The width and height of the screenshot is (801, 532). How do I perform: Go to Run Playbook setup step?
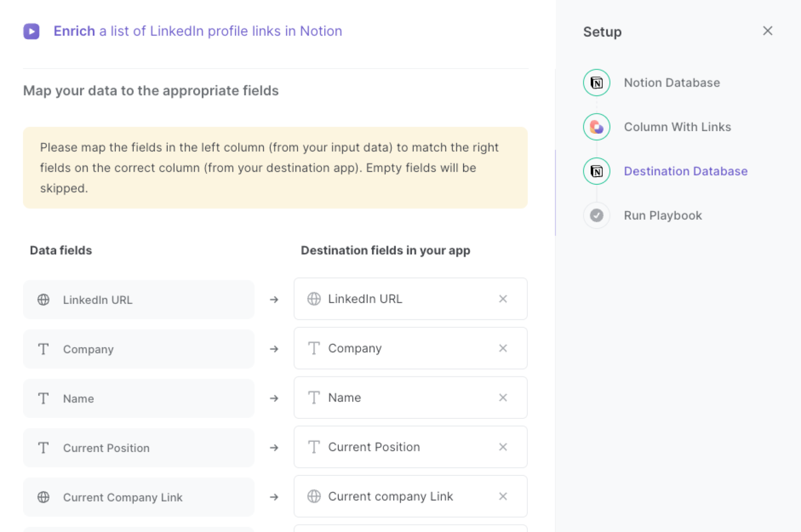(663, 216)
